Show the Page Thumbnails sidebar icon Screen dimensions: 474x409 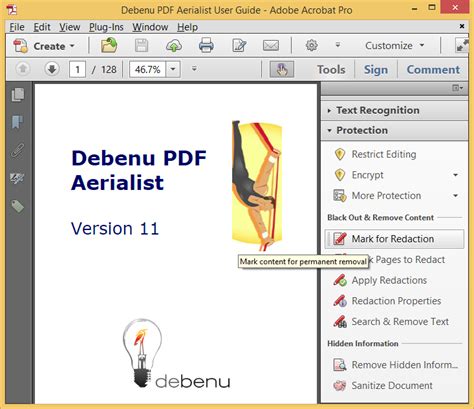click(18, 95)
